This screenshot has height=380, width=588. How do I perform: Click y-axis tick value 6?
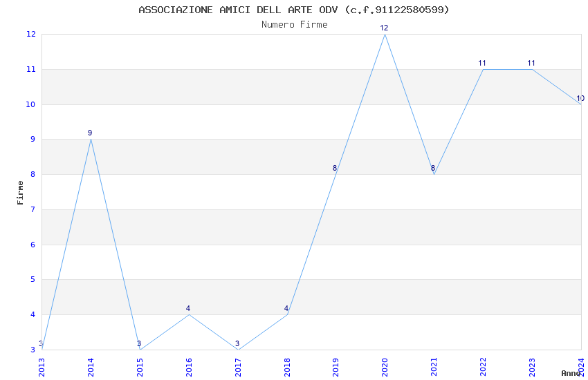(x=33, y=245)
